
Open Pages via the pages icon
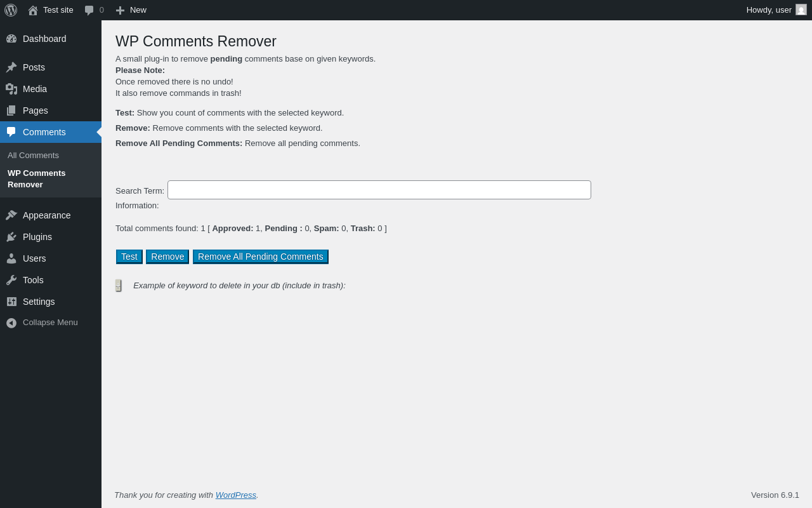(11, 110)
